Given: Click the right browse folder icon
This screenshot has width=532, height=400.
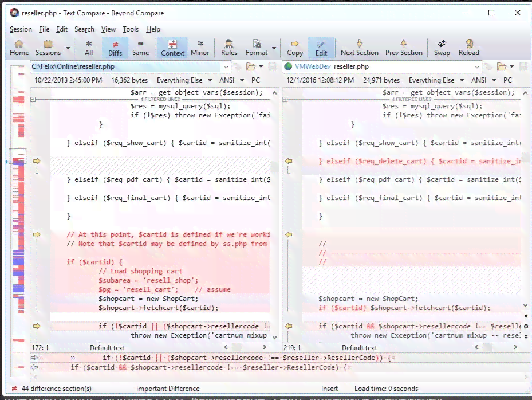Looking at the screenshot, I should 502,66.
